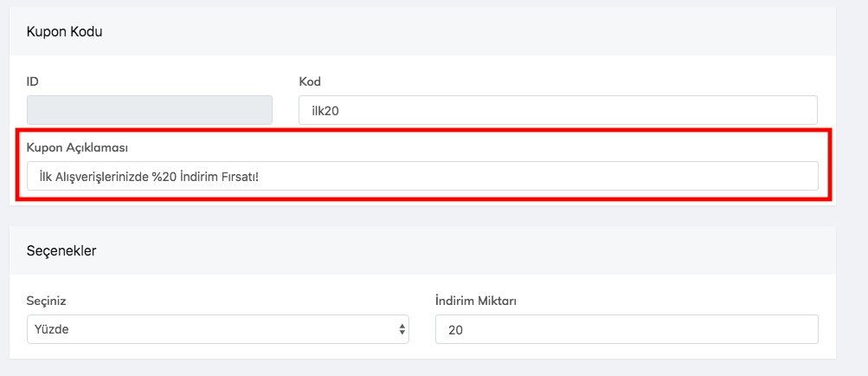The image size is (868, 376).
Task: Open the Seçiniz dropdown showing Yüzde
Action: point(216,329)
